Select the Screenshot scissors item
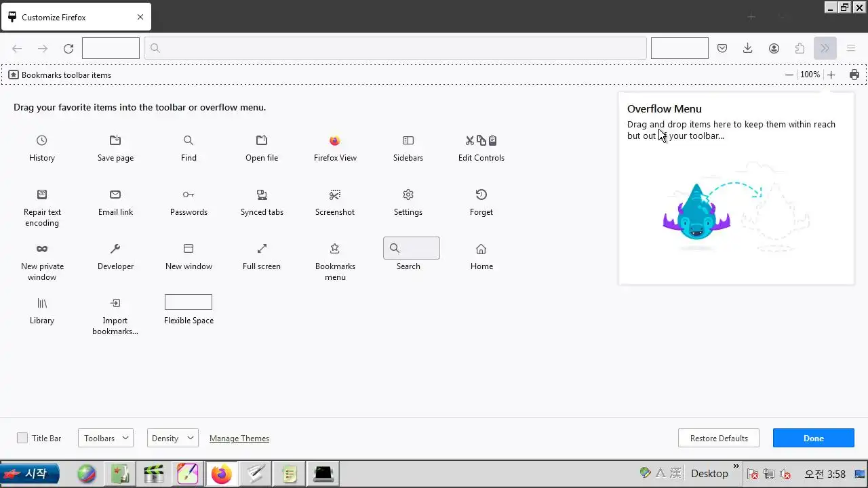Viewport: 868px width, 488px height. coord(335,202)
